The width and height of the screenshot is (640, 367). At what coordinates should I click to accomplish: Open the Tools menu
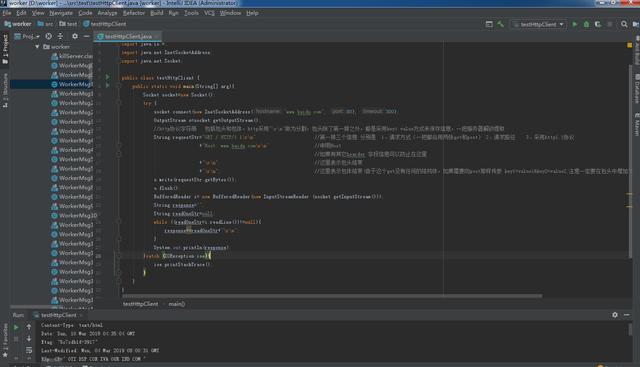(191, 13)
